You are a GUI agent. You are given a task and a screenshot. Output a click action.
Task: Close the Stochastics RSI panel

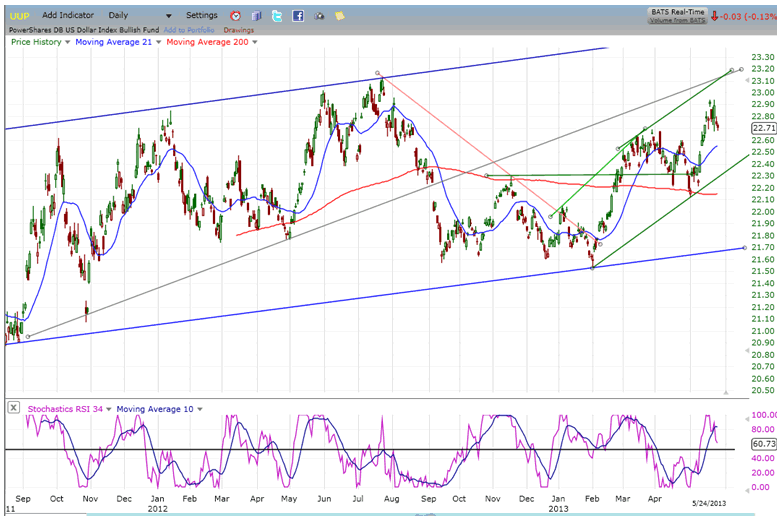tap(14, 407)
